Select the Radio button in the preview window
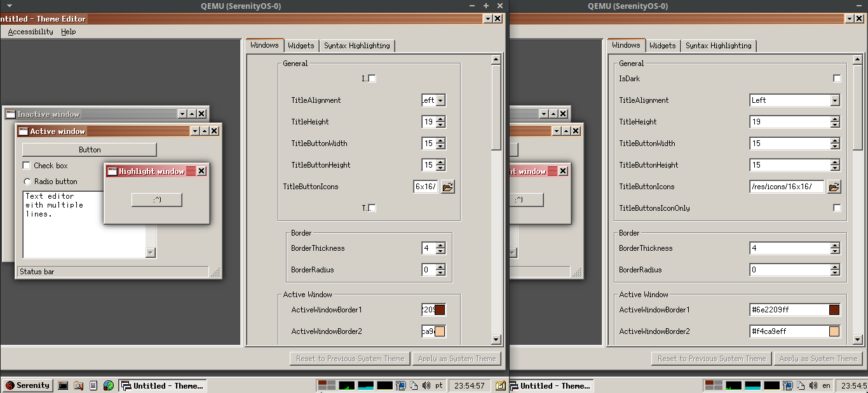868x393 pixels. tap(26, 181)
